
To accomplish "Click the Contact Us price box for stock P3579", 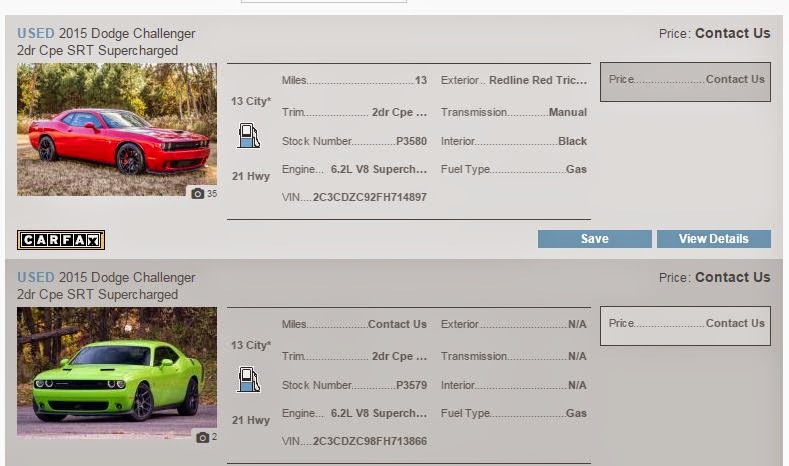I will pyautogui.click(x=685, y=326).
